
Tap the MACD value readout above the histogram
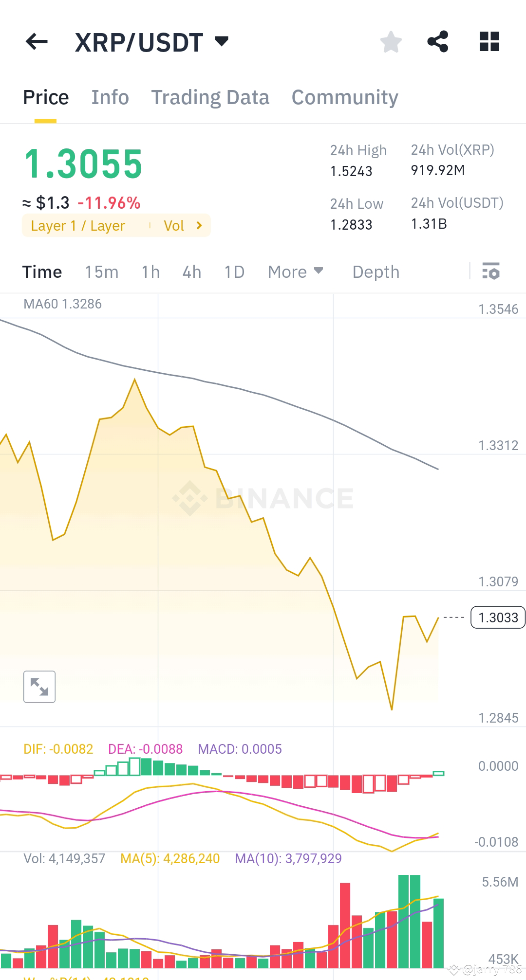(x=240, y=749)
